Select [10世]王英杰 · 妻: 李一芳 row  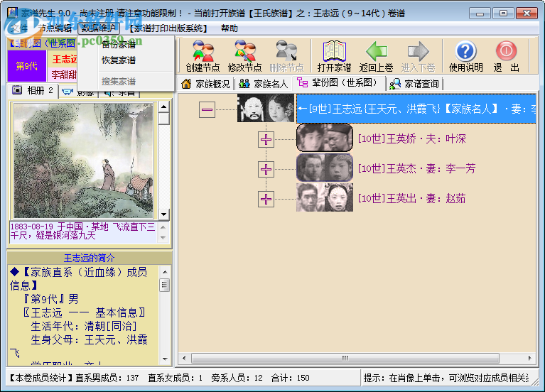(x=416, y=168)
